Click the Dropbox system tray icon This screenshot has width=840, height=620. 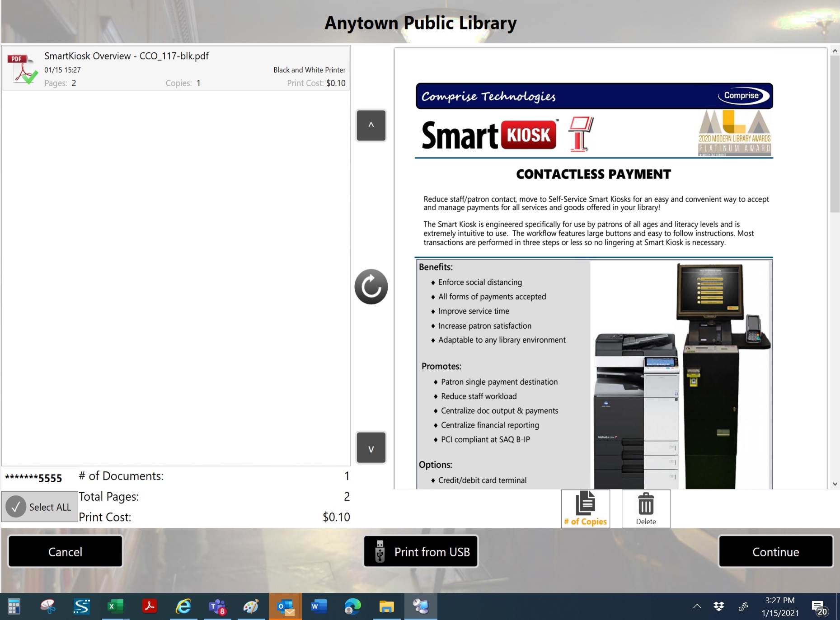(718, 606)
